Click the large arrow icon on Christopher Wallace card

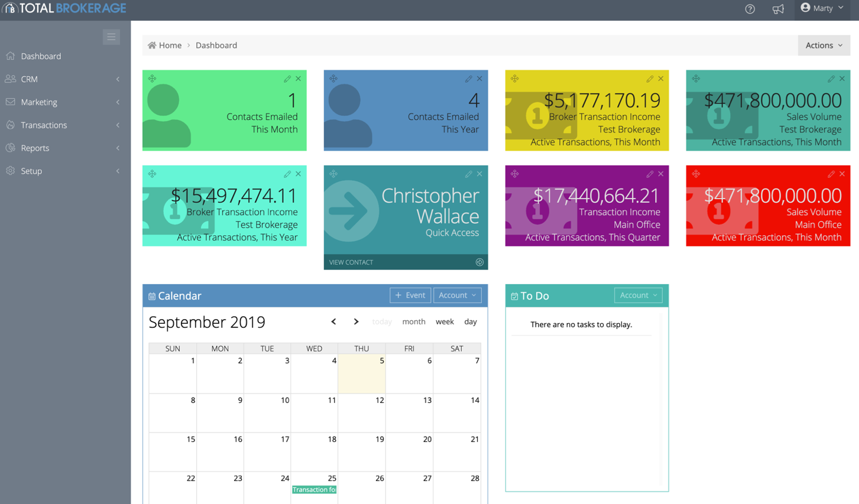351,211
